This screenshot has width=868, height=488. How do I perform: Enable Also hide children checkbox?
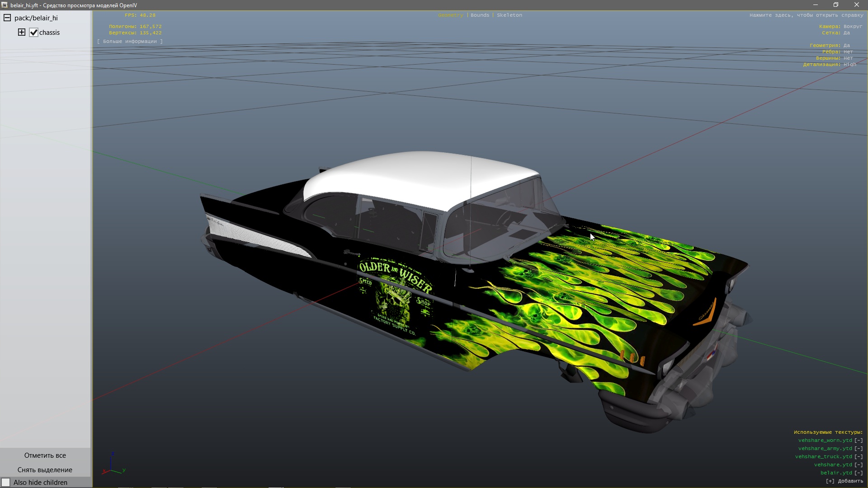(x=6, y=482)
